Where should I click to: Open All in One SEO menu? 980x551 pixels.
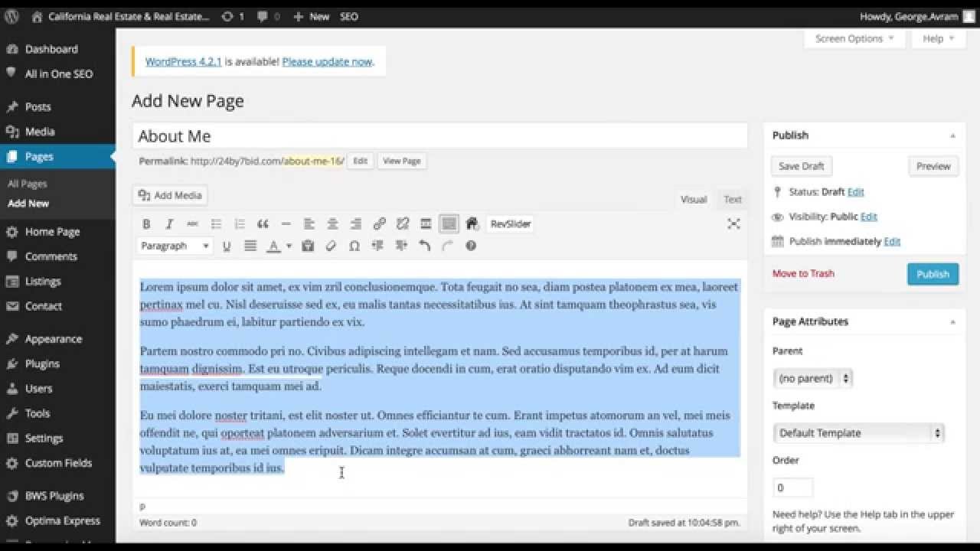(57, 74)
